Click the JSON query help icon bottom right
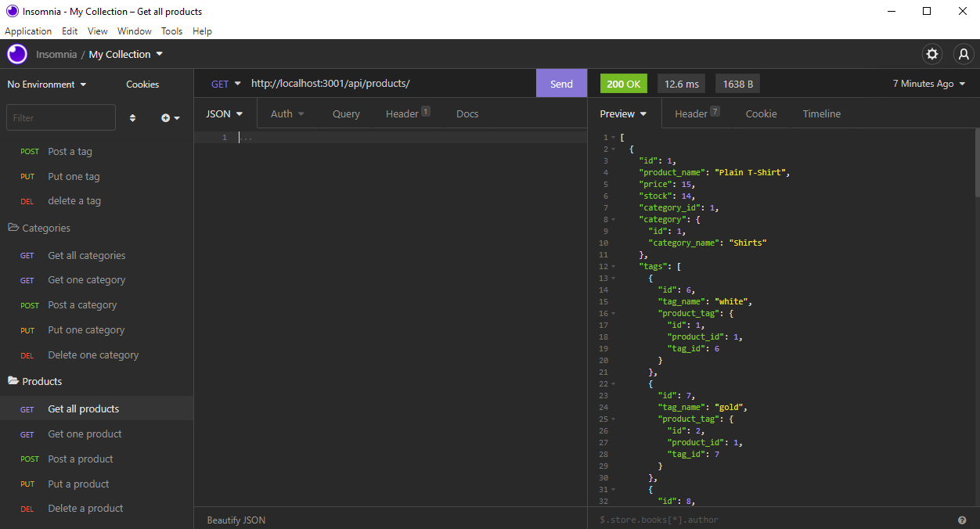The image size is (980, 529). [962, 520]
